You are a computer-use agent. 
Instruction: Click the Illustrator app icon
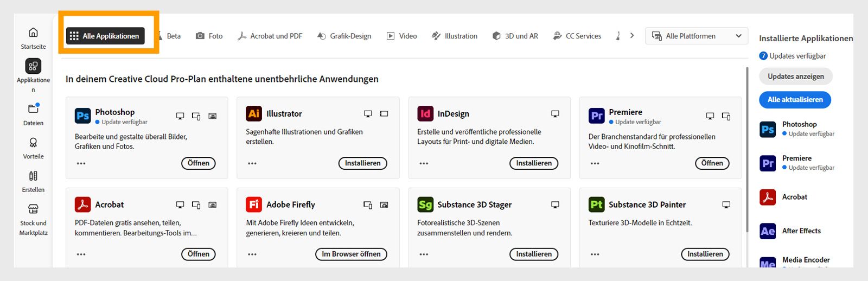254,113
